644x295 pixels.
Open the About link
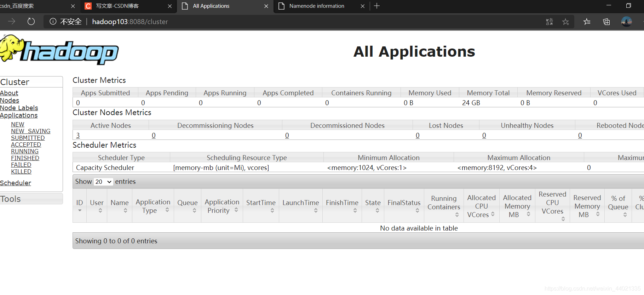tap(9, 93)
